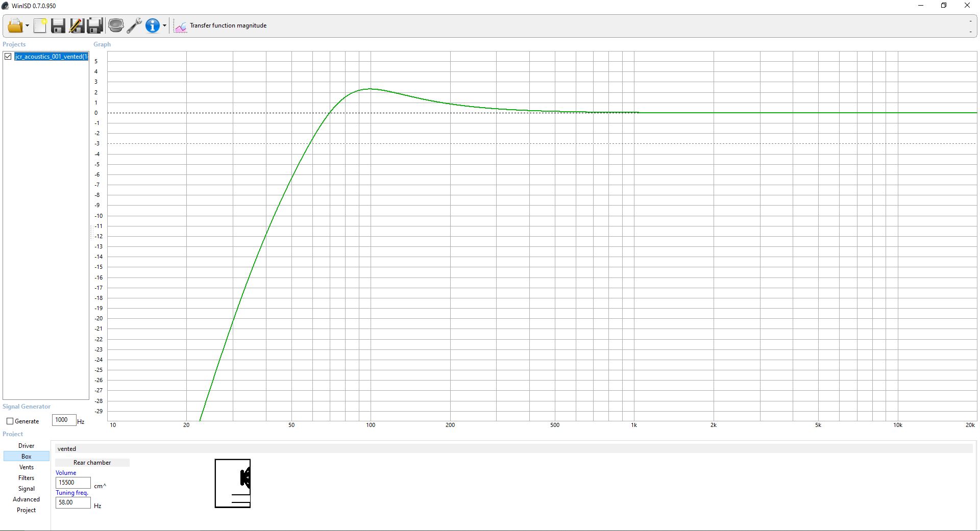Switch to the Driver tab
The width and height of the screenshot is (980, 531).
(27, 446)
